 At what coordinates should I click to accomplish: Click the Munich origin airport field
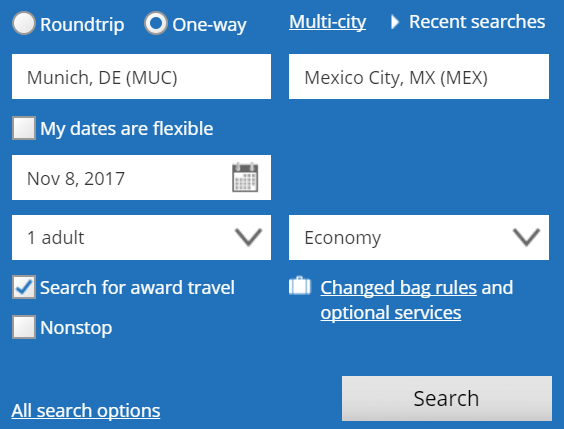pyautogui.click(x=141, y=77)
